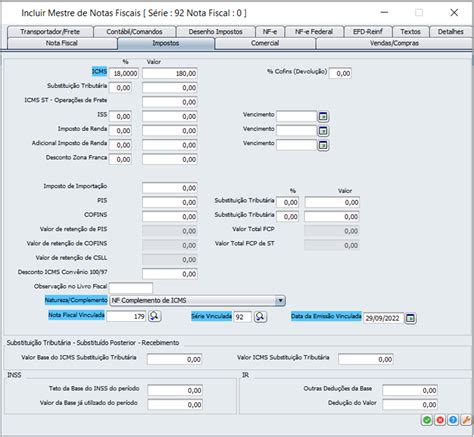Click the Data da Emissão Vinculada date field
Image resolution: width=474 pixels, height=437 pixels.
tap(383, 318)
